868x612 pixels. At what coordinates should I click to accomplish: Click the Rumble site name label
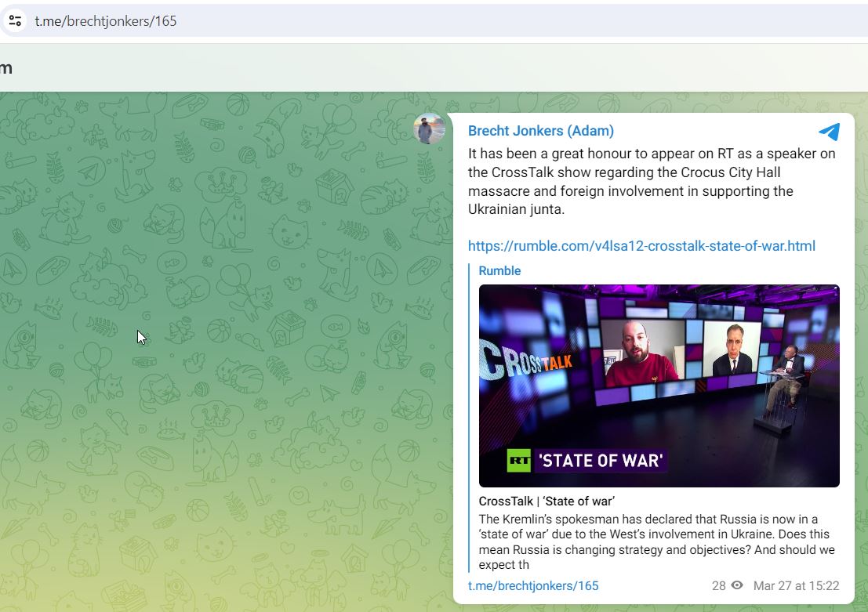point(499,270)
